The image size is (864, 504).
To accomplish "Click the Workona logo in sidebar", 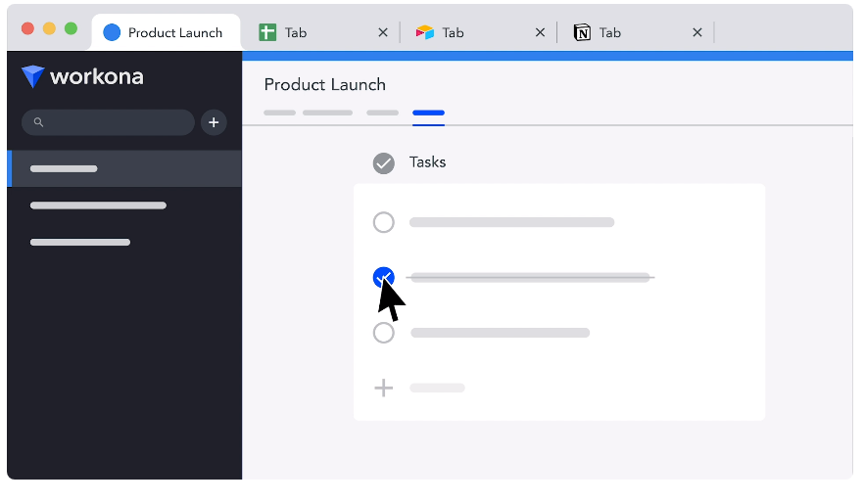I will coord(82,76).
